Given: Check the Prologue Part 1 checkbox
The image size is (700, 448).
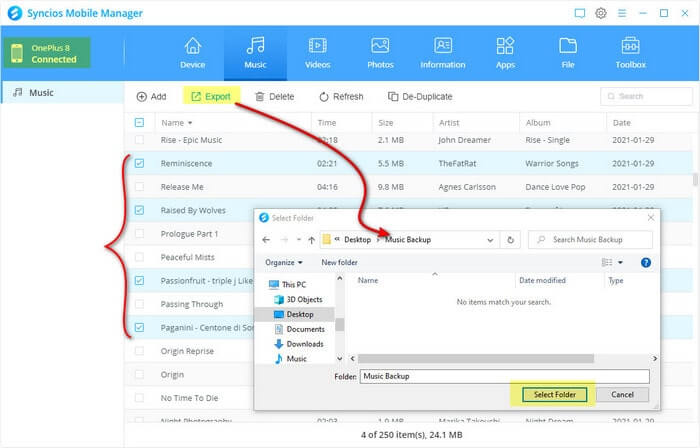Looking at the screenshot, I should 139,233.
